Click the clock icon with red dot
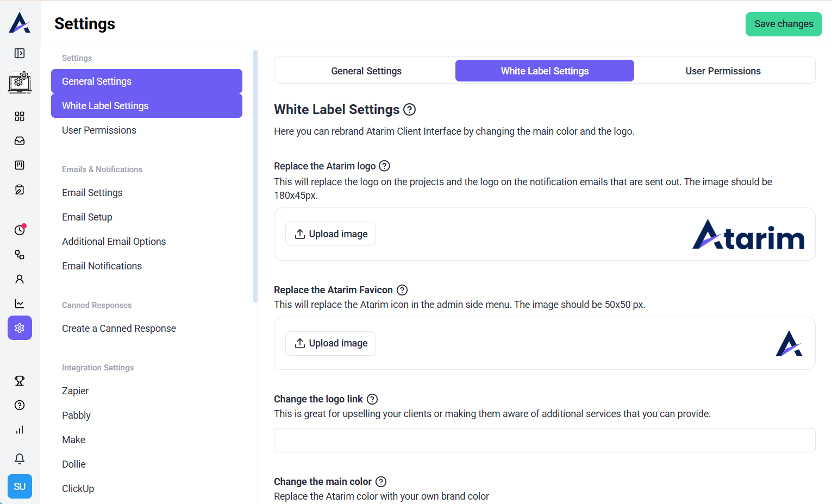The image size is (832, 504). 20,230
